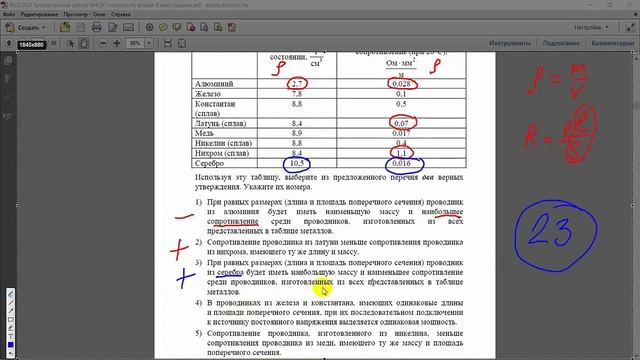Expand the Создать dropdown arrow
Image resolution: width=640 pixels, height=360 pixels.
[x=44, y=28]
